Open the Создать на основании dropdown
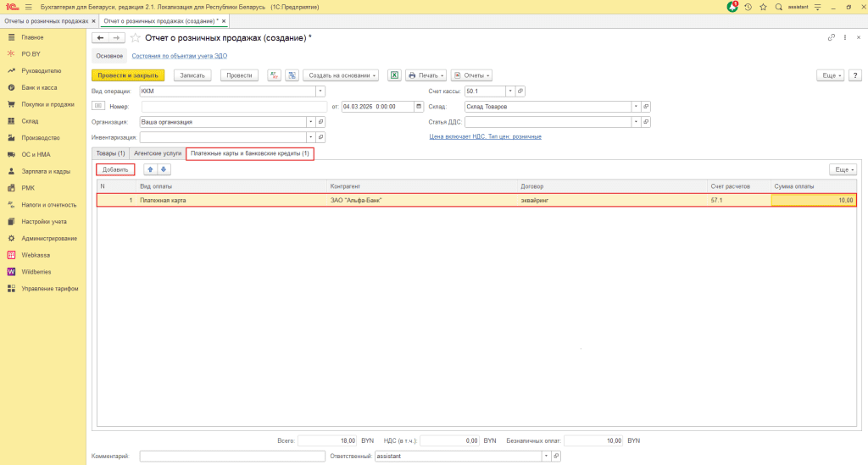The width and height of the screenshot is (868, 465). coord(342,75)
